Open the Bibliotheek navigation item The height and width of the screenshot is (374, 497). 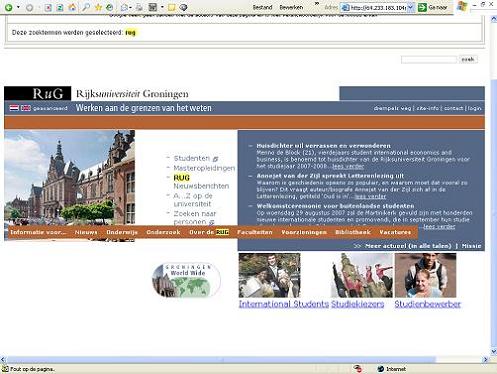click(353, 232)
